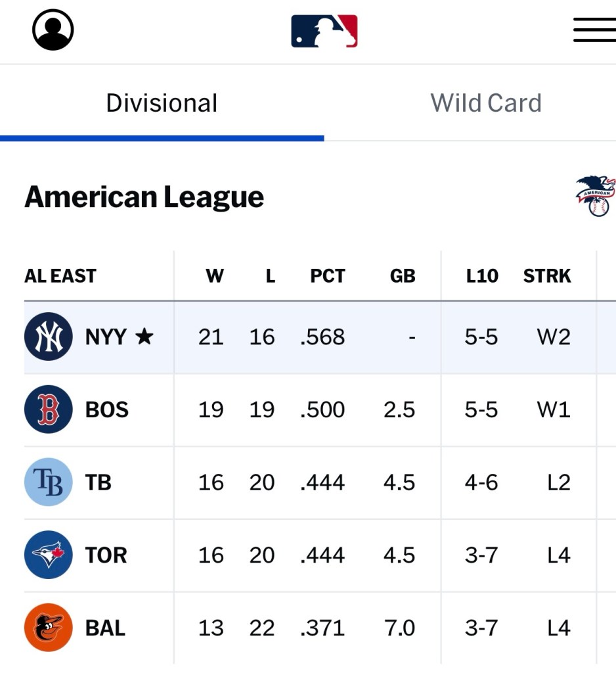Image resolution: width=616 pixels, height=673 pixels.
Task: Open the hamburger menu
Action: point(594,30)
